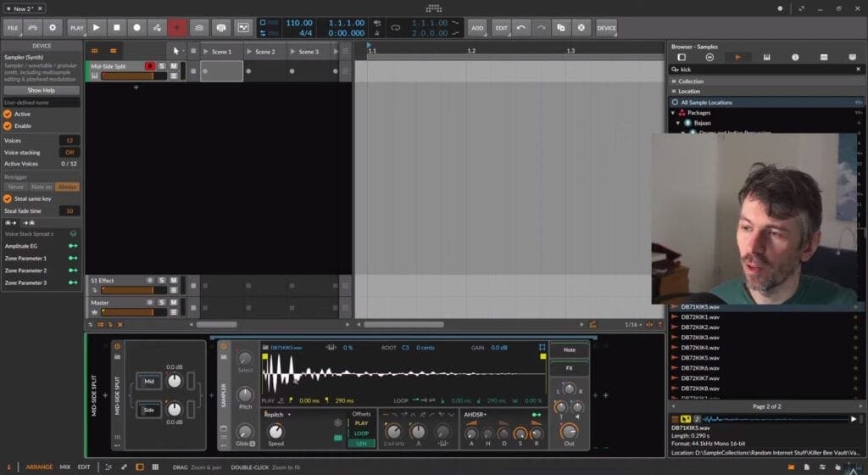Set Retrigger to Never

point(15,187)
